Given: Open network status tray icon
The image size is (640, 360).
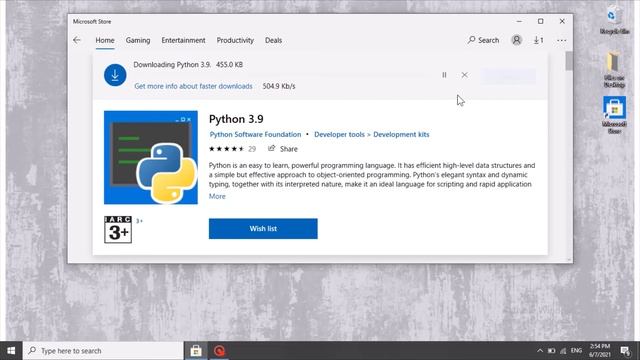Looking at the screenshot, I should point(563,351).
